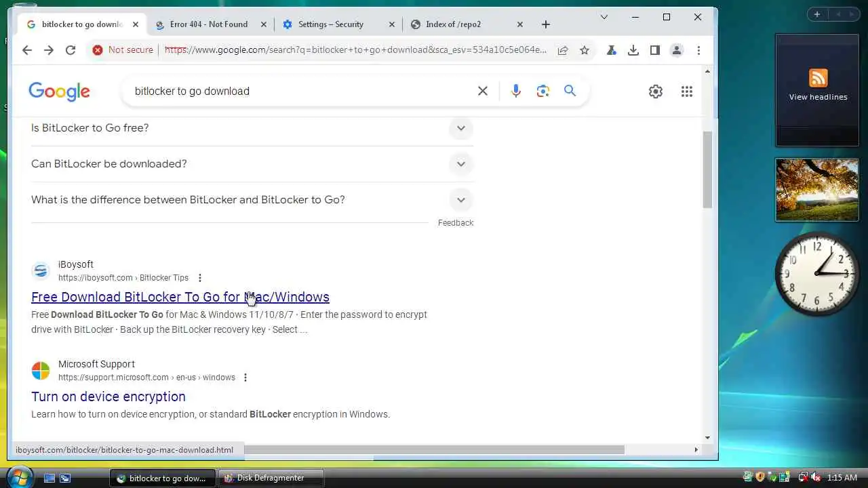Switch to the Settings – Security tab

pos(331,24)
